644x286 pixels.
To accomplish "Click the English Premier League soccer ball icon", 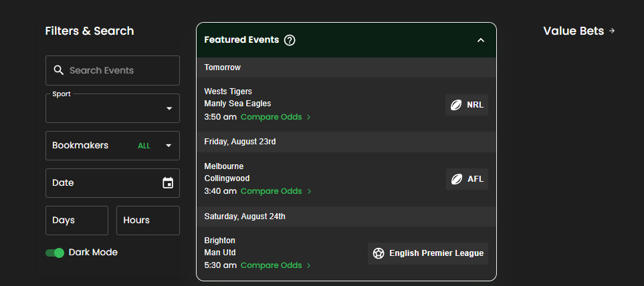I will pyautogui.click(x=379, y=253).
